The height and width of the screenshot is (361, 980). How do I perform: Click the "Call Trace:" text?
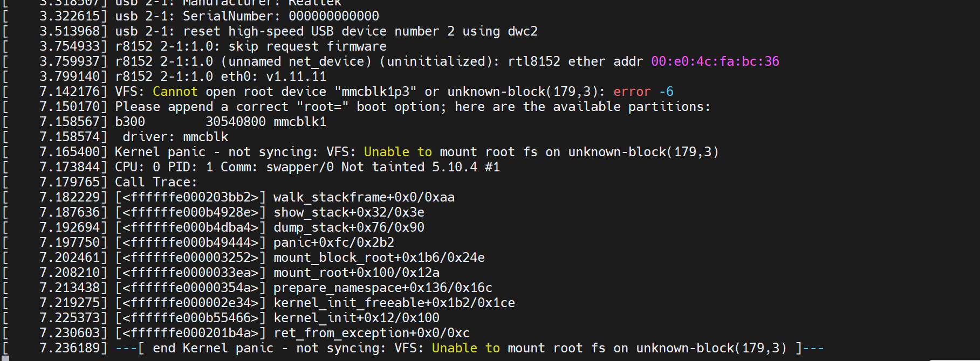[x=156, y=182]
